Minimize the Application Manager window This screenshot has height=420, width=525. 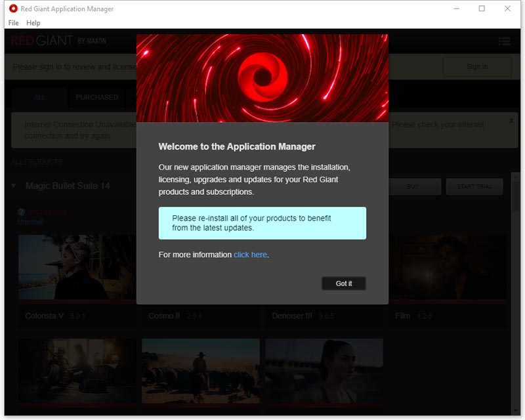point(456,9)
